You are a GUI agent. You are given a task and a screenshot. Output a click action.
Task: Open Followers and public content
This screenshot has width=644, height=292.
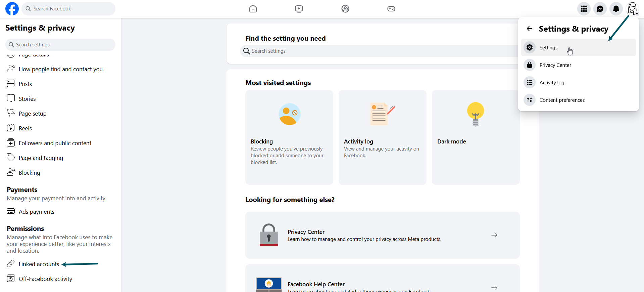point(60,143)
